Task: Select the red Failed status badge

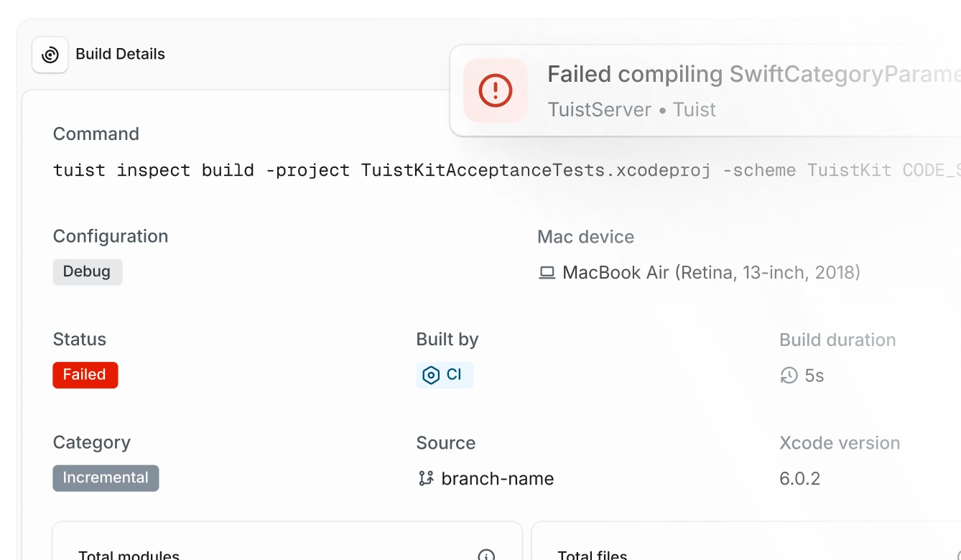Action: click(85, 375)
